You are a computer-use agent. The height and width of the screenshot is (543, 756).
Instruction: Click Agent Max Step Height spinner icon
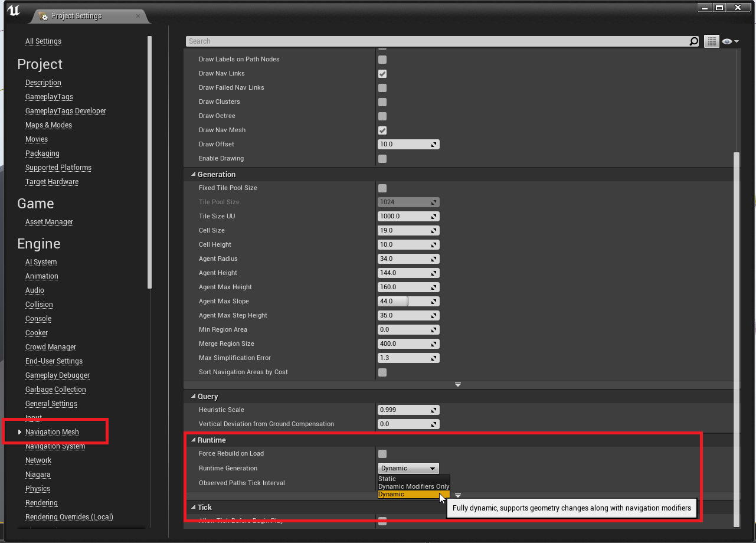[434, 316]
